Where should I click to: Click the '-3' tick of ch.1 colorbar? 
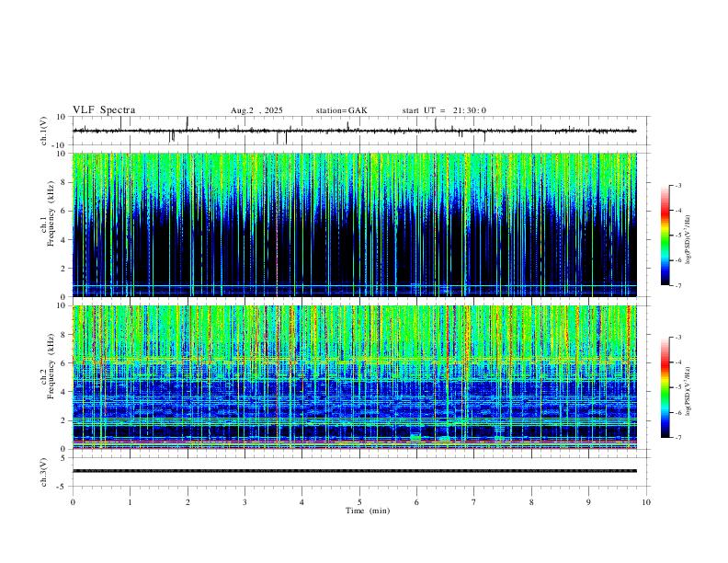tap(678, 185)
